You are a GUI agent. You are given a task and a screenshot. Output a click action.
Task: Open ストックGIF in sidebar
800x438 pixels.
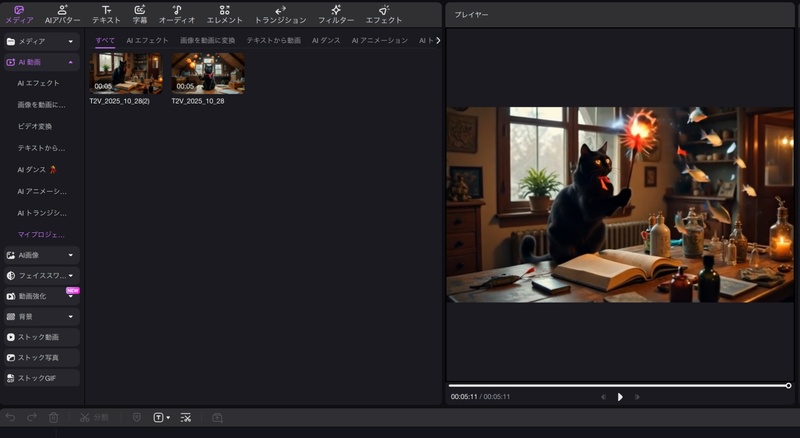click(x=41, y=378)
